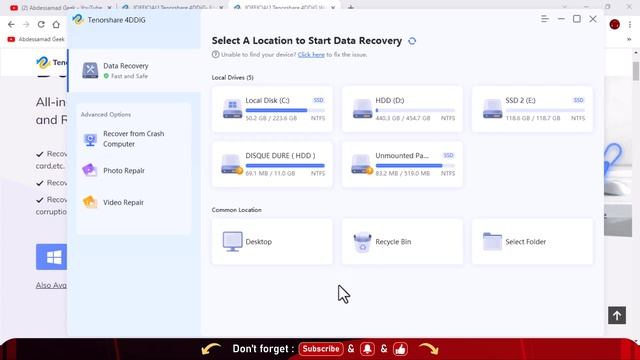Click the Desktop monitor icon
Image resolution: width=640 pixels, height=360 pixels.
coord(232,242)
